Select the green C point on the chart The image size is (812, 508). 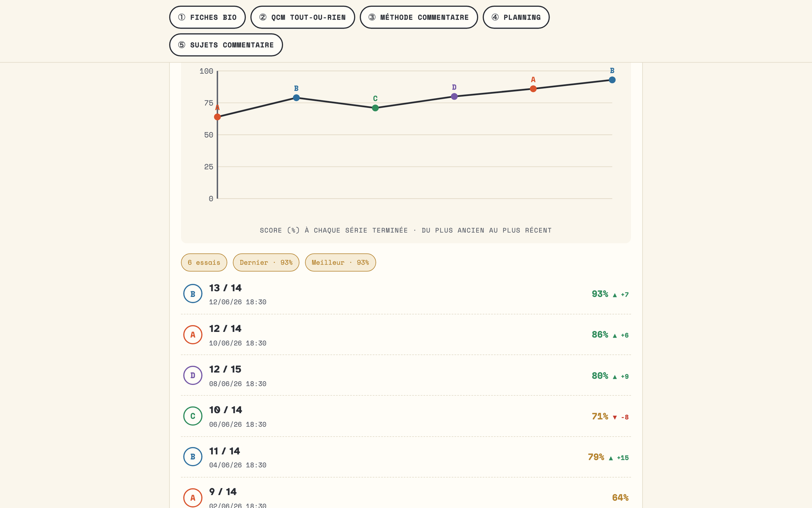tap(375, 108)
